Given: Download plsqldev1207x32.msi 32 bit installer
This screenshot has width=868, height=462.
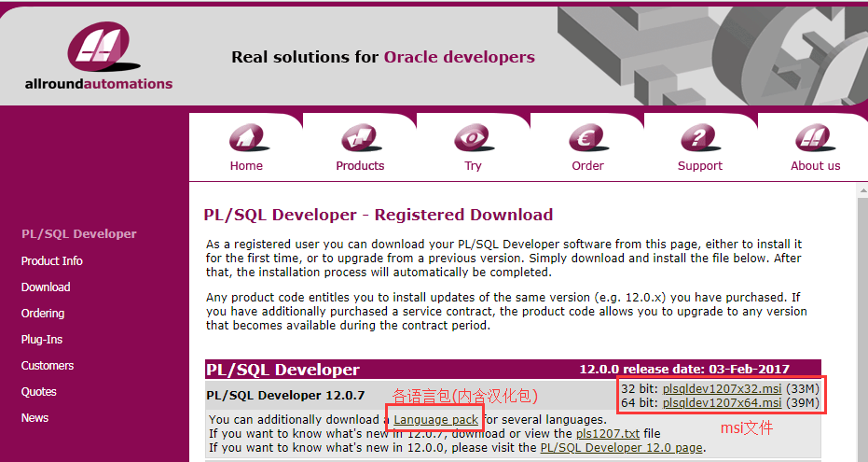Looking at the screenshot, I should click(x=722, y=389).
